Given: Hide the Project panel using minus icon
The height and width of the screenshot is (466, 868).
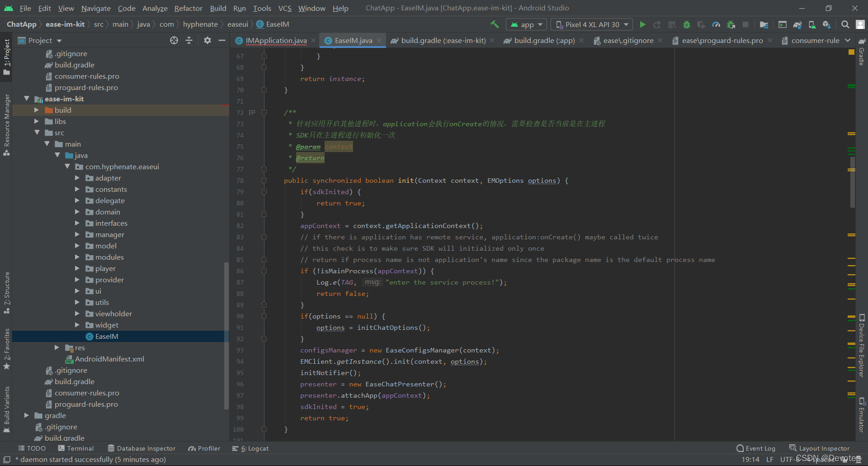Looking at the screenshot, I should coord(222,40).
